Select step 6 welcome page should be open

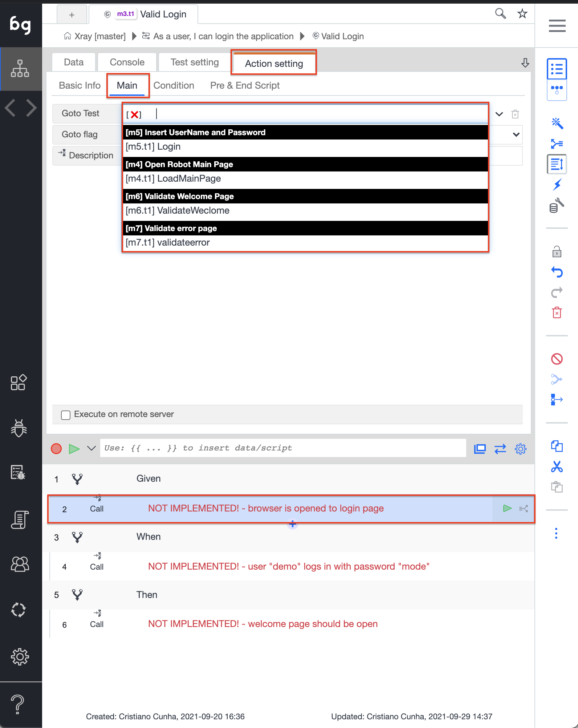click(292, 624)
